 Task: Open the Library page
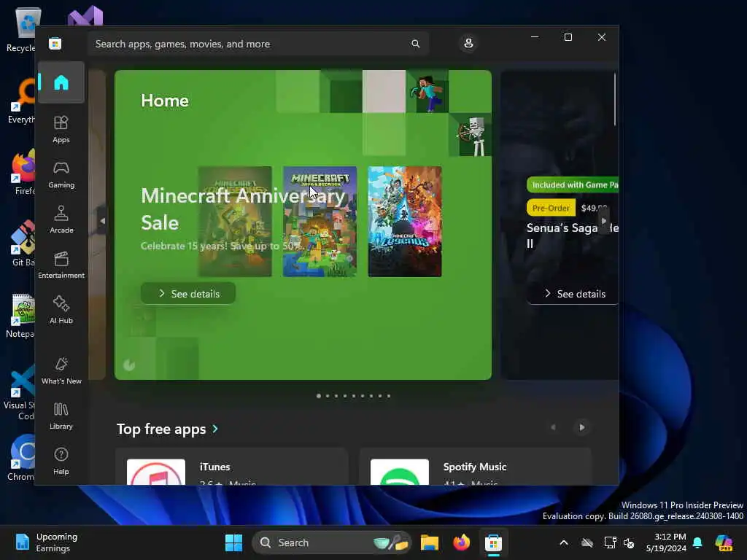point(61,416)
